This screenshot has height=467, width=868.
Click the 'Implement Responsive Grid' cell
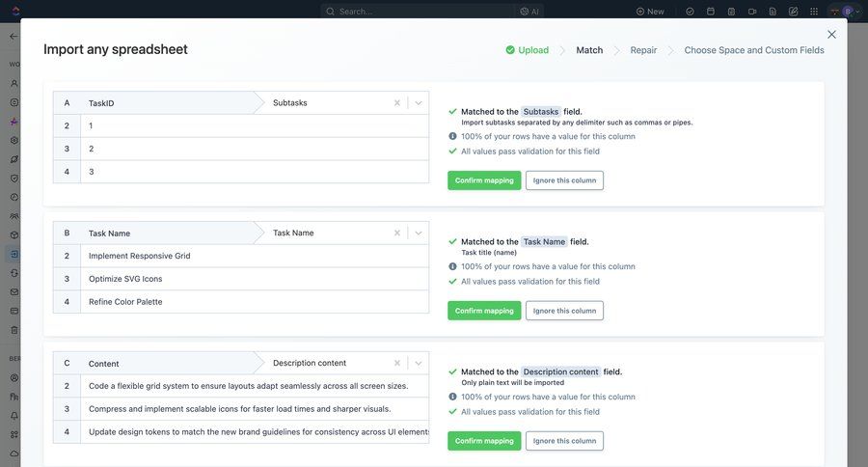pyautogui.click(x=255, y=256)
